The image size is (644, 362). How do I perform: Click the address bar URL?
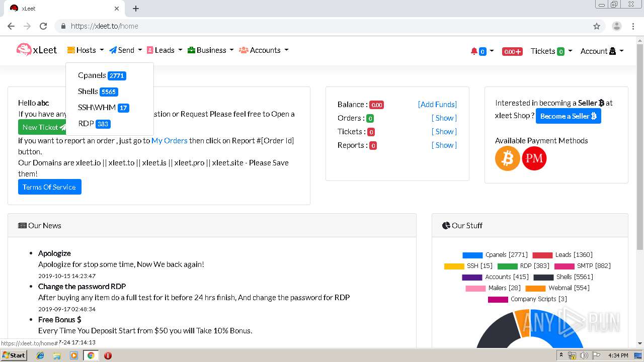104,26
